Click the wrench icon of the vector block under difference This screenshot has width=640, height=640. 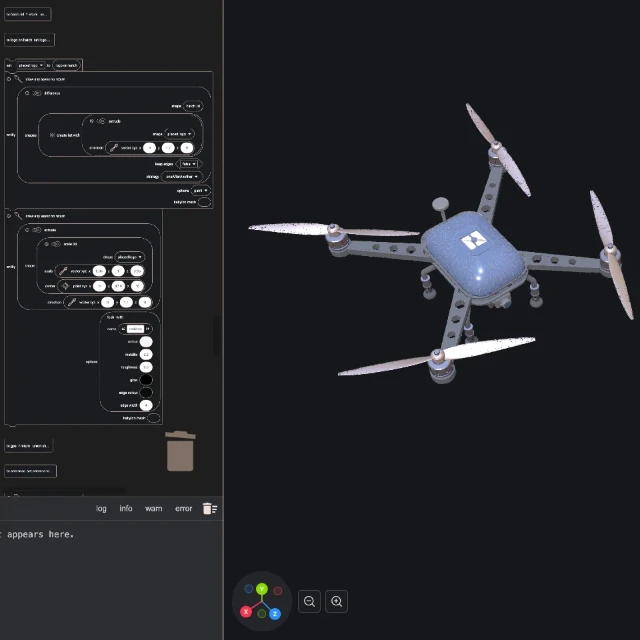(x=114, y=148)
